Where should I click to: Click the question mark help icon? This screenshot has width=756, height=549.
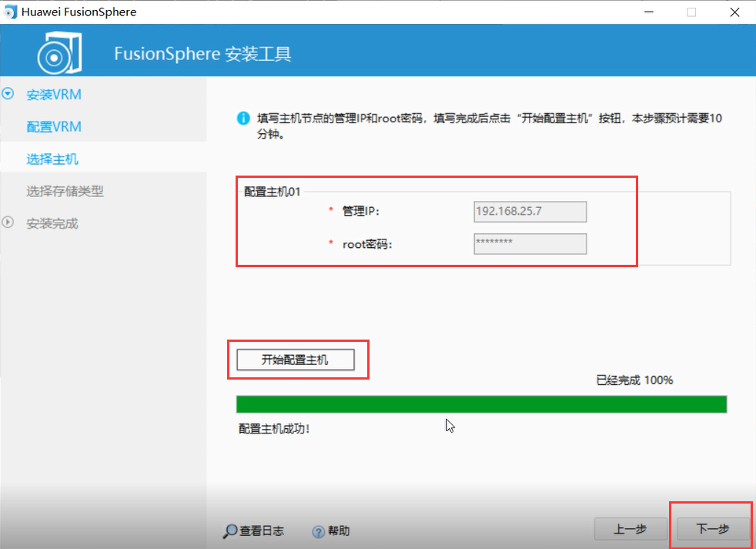[318, 531]
